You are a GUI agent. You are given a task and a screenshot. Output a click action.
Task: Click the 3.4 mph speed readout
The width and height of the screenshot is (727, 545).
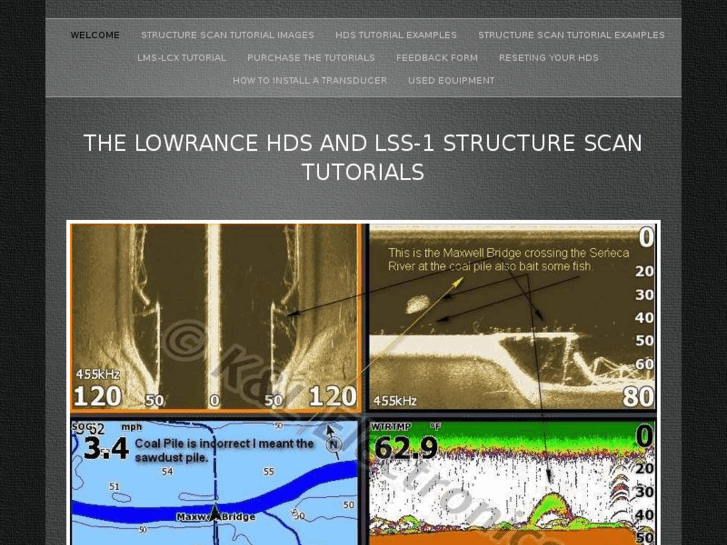(x=106, y=449)
